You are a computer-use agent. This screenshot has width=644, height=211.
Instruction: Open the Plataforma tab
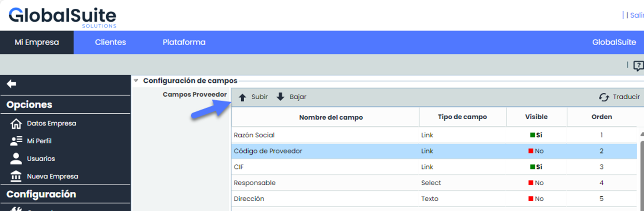point(184,42)
